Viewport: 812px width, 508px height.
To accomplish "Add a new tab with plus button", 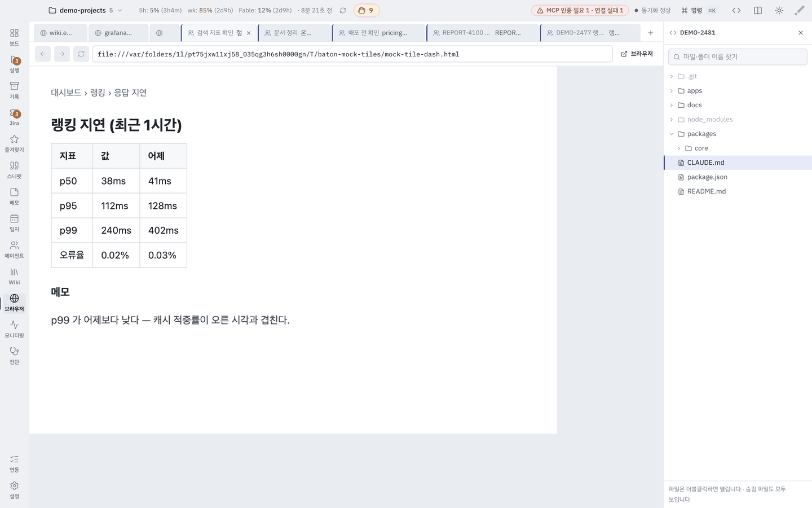I will click(651, 33).
